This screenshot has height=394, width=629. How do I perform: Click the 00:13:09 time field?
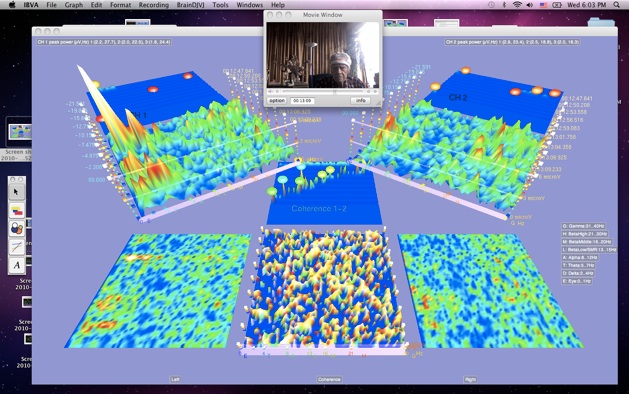pyautogui.click(x=303, y=101)
